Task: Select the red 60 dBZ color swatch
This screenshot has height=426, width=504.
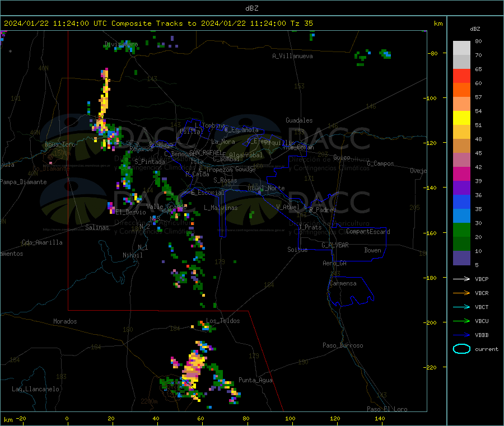Action: pos(461,76)
